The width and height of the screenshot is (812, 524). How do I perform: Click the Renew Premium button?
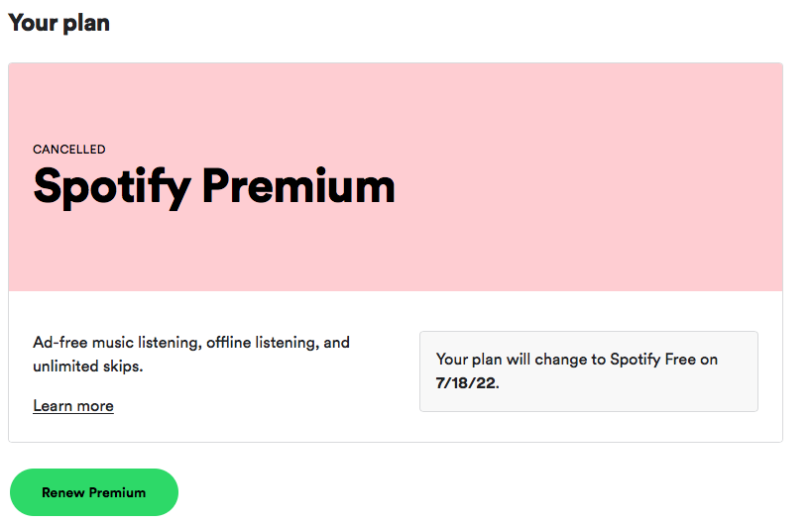(x=93, y=492)
